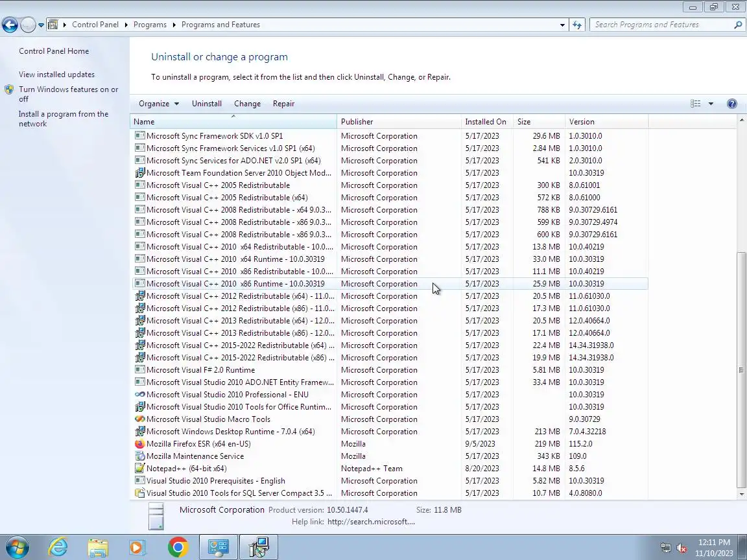Open Windows Media Player from the taskbar

pyautogui.click(x=137, y=548)
